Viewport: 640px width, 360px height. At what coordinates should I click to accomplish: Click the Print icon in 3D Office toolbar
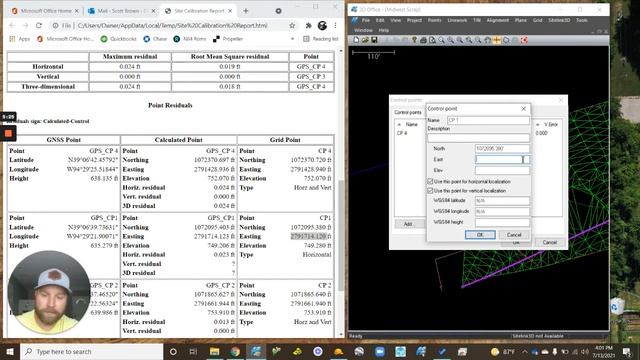[423, 40]
